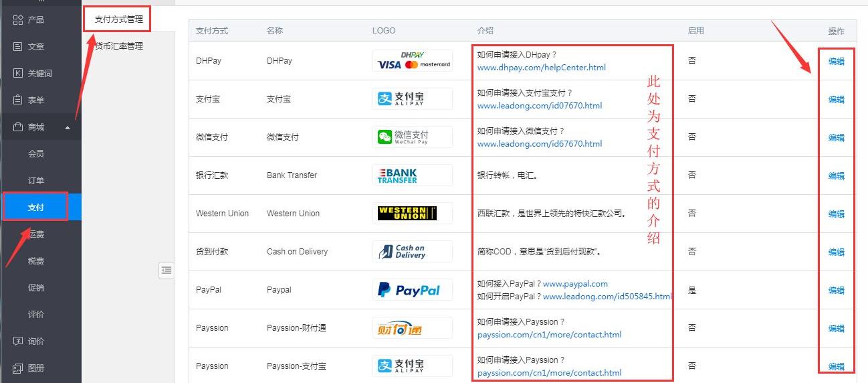Select 订单 (Orders) in the sidebar
This screenshot has width=868, height=383.
click(36, 181)
